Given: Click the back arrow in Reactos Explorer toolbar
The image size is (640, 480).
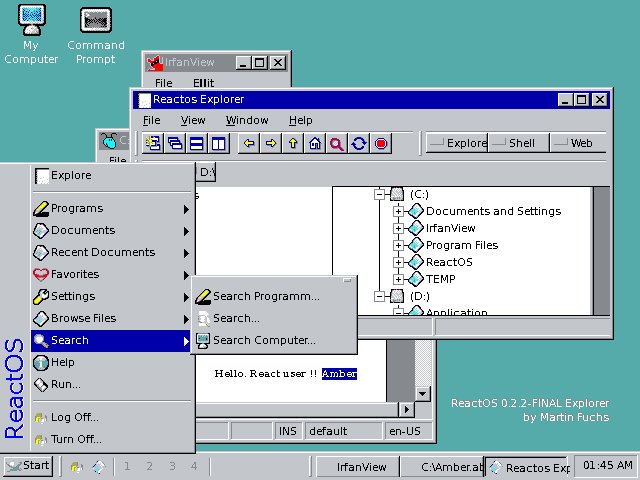Looking at the screenshot, I should click(249, 143).
